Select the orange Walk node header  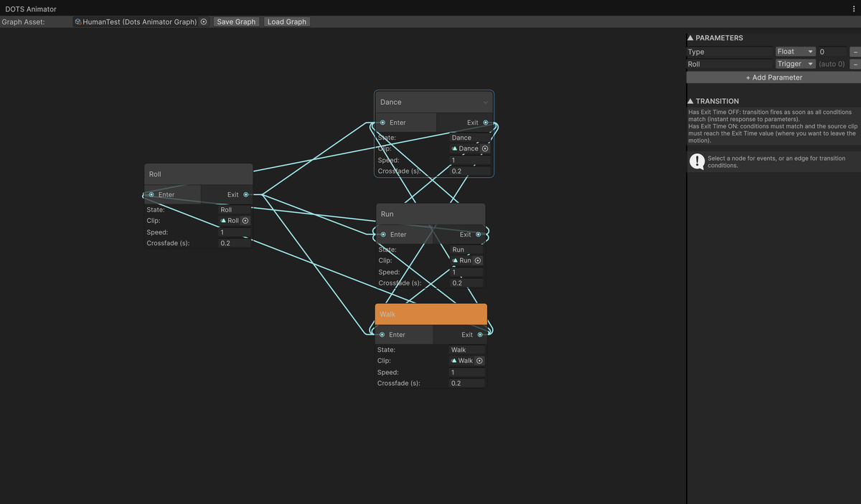coord(430,314)
